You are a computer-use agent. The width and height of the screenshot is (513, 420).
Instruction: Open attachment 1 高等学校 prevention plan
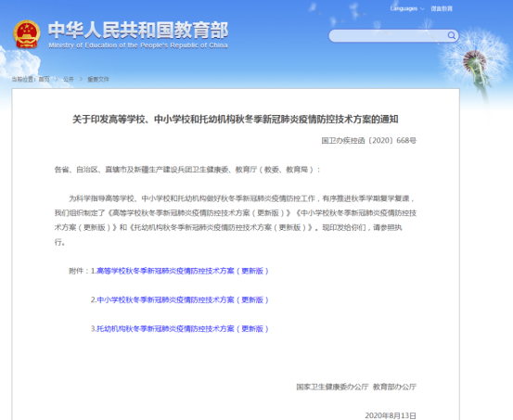coord(183,271)
